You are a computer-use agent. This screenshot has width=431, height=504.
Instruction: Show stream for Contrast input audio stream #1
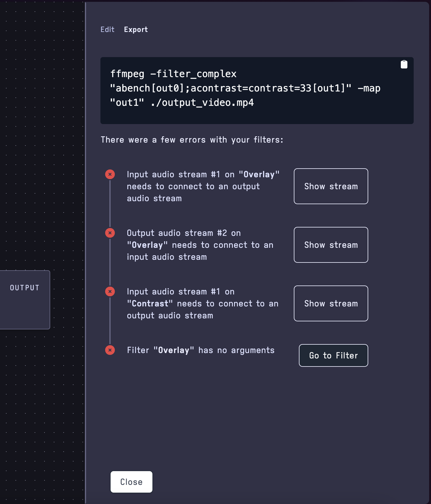pyautogui.click(x=331, y=303)
